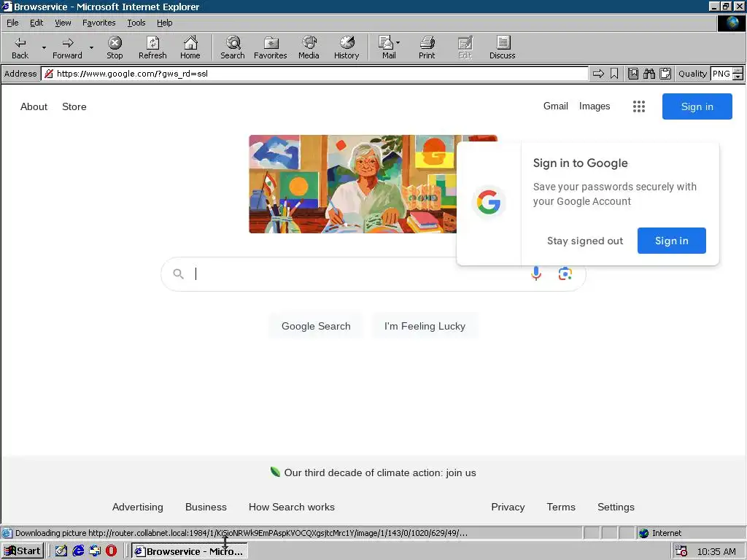The width and height of the screenshot is (747, 560).
Task: Open the Favorites pane toolbar button
Action: (270, 47)
